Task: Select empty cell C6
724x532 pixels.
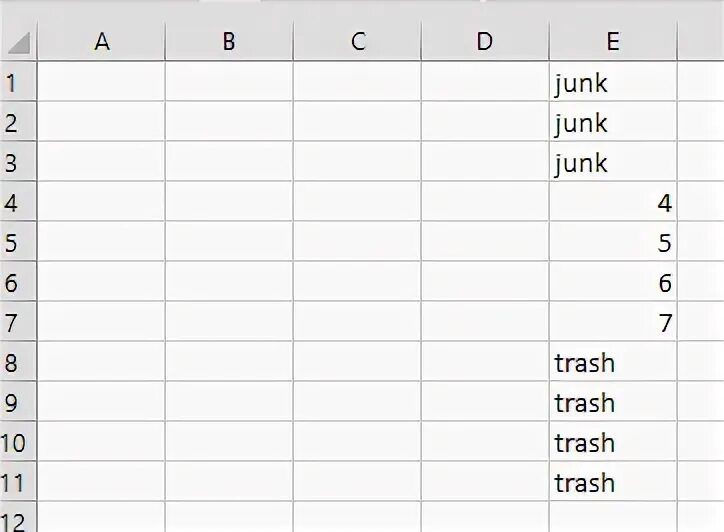Action: 357,283
